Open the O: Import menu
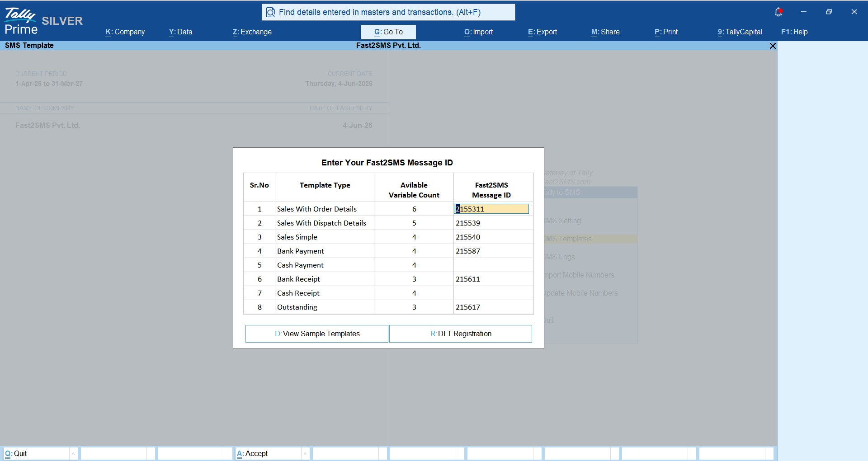Viewport: 868px width, 461px height. [478, 32]
